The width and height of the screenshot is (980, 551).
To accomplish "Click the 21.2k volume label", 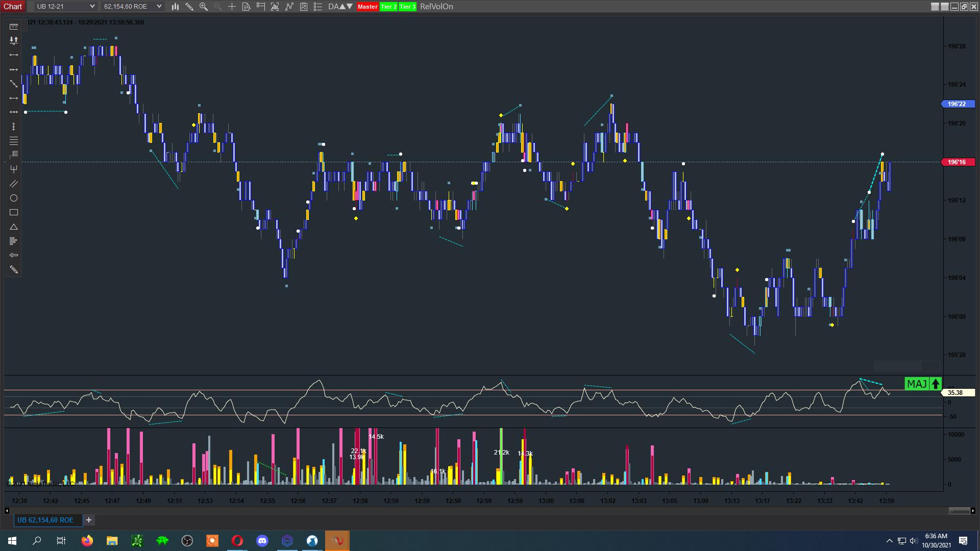I will coord(501,453).
